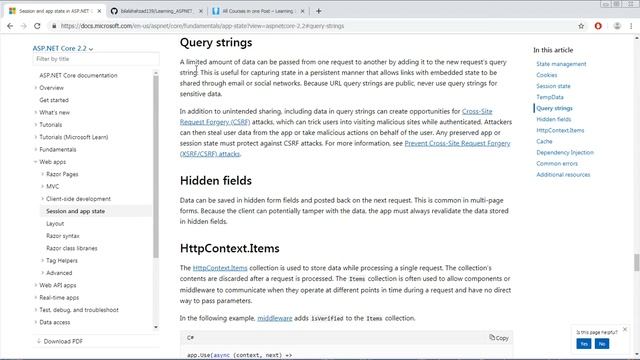Expand the Tag Helpers tree node
Viewport: 640px width, 360px height.
point(42,260)
